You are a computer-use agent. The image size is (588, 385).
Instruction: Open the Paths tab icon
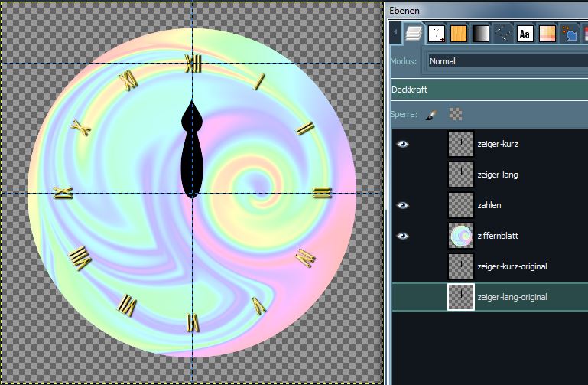(x=502, y=34)
